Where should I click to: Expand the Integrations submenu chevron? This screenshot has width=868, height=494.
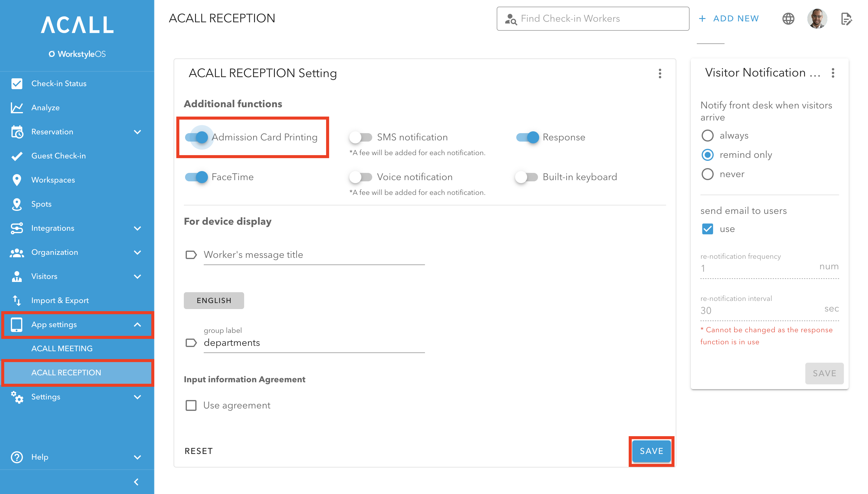click(137, 228)
